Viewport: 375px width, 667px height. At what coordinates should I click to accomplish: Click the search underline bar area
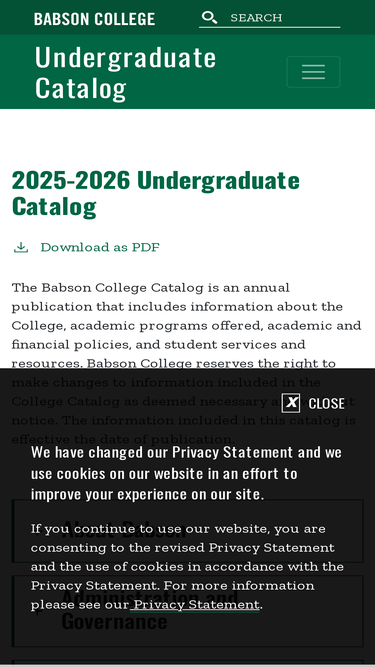point(270,27)
